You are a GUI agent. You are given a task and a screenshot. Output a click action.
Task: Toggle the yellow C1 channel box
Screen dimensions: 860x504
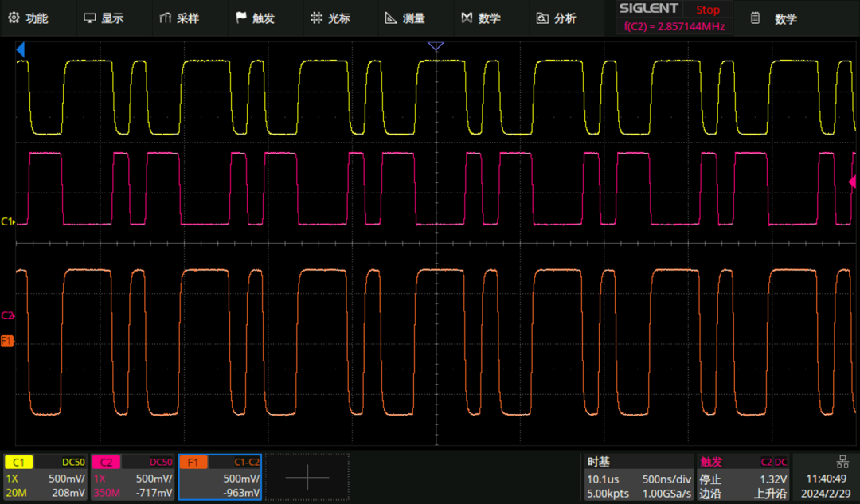(45, 477)
